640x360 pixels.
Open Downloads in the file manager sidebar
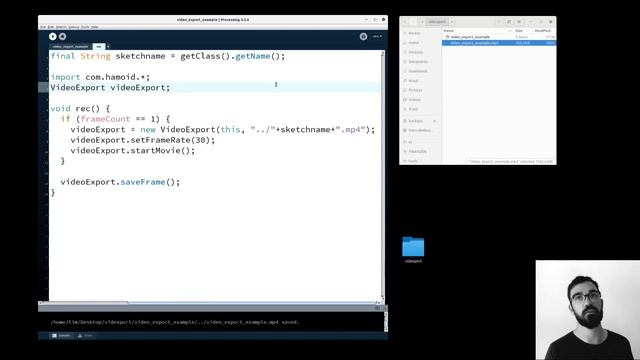[x=418, y=71]
